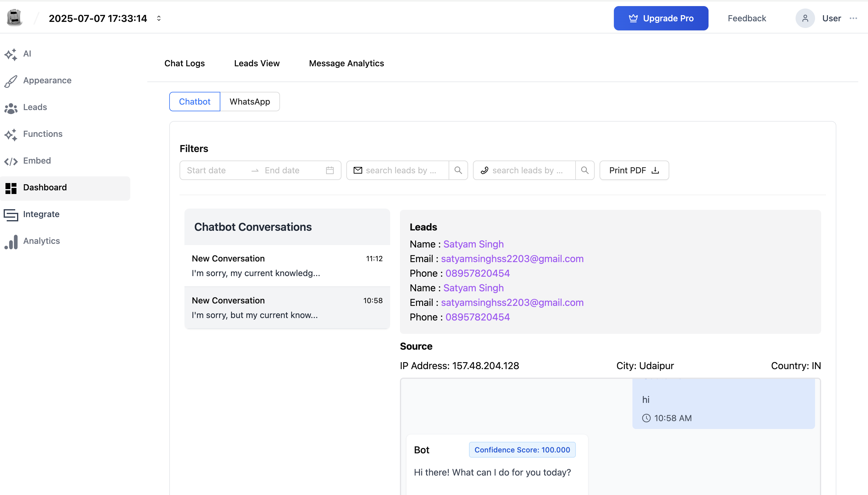Image resolution: width=868 pixels, height=495 pixels.
Task: Click the City: Udaipur text
Action: (645, 366)
